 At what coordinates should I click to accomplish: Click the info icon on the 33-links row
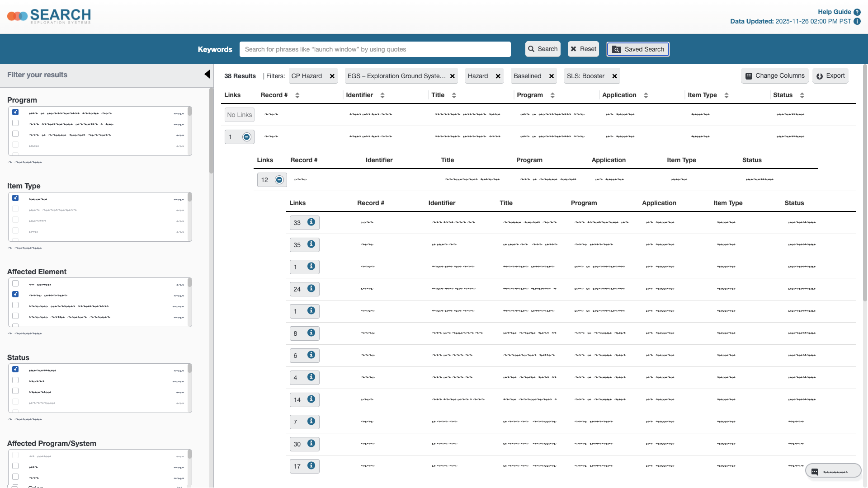311,222
